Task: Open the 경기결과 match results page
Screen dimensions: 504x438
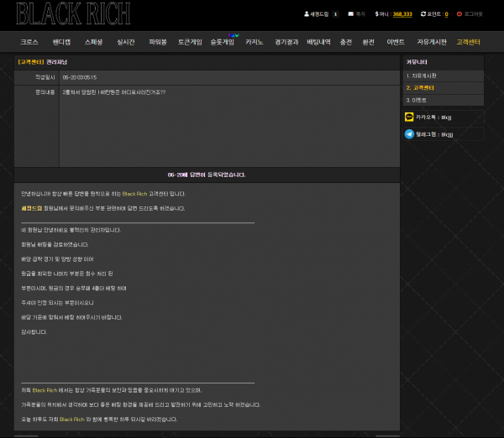Action: click(x=286, y=41)
